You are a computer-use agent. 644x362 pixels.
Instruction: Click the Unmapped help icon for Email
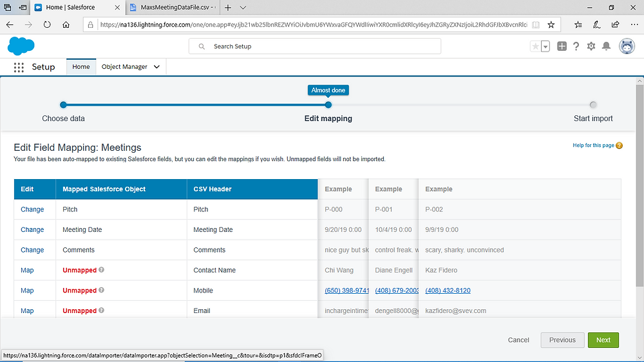click(x=102, y=310)
